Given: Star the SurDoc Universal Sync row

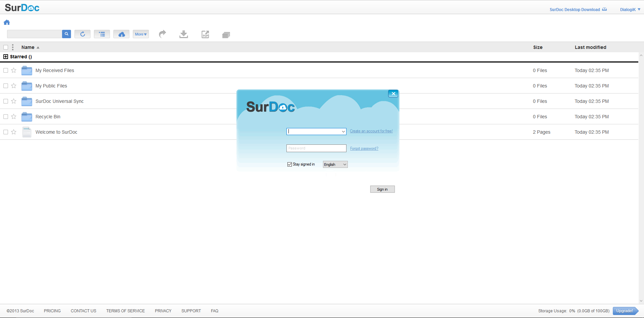Looking at the screenshot, I should pos(14,101).
